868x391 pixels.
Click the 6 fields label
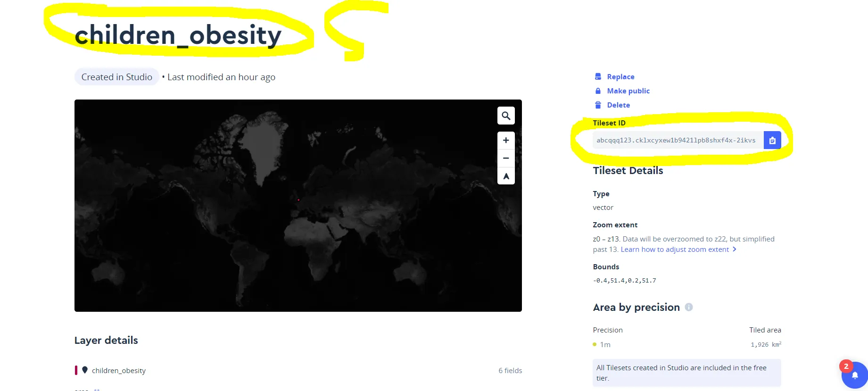510,370
